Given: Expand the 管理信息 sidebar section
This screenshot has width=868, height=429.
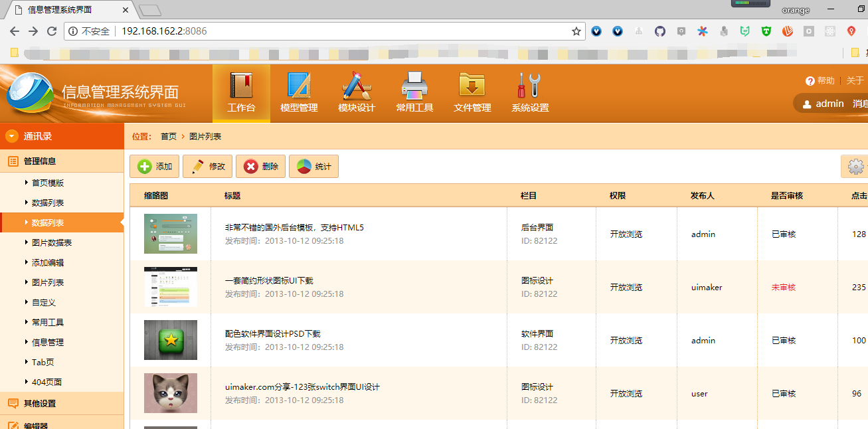Looking at the screenshot, I should click(x=62, y=161).
